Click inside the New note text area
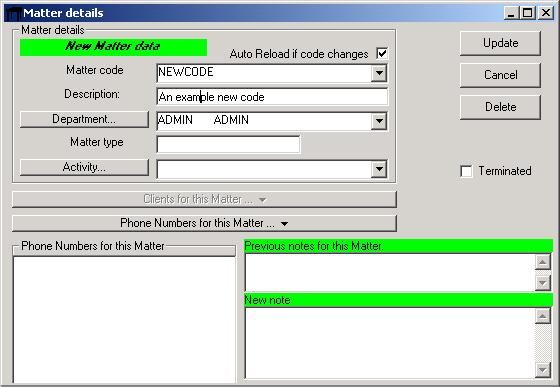The image size is (560, 387). pos(390,343)
